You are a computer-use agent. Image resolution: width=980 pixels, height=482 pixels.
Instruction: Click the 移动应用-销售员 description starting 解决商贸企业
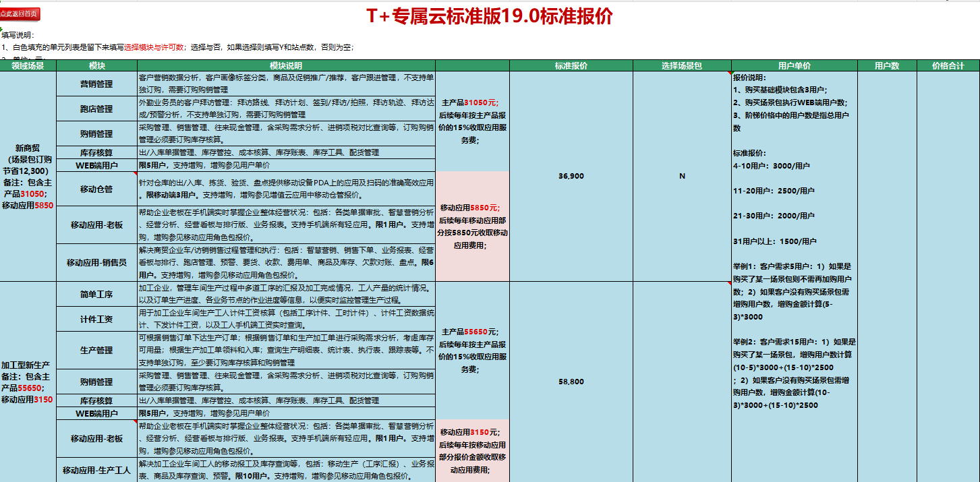point(287,262)
